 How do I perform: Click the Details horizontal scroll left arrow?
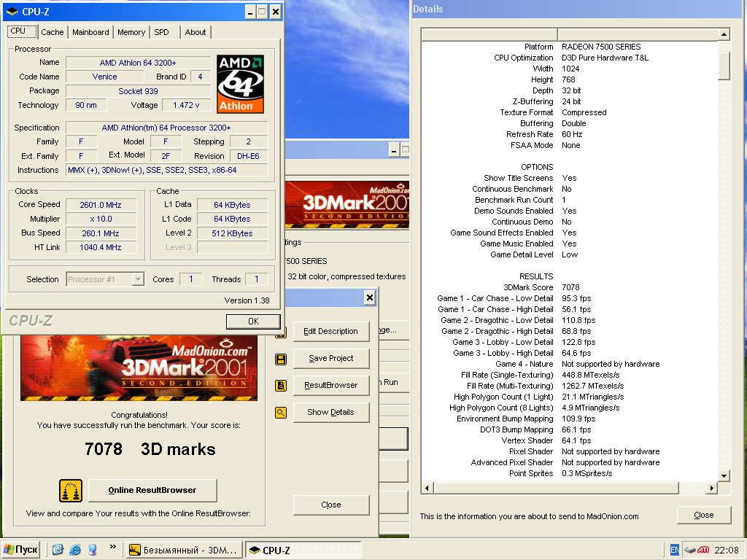click(427, 488)
